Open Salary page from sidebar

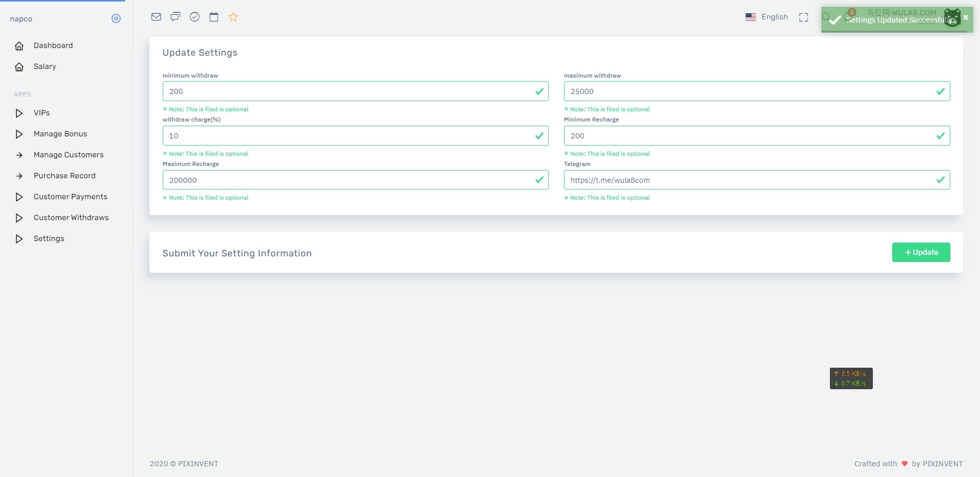[x=45, y=66]
